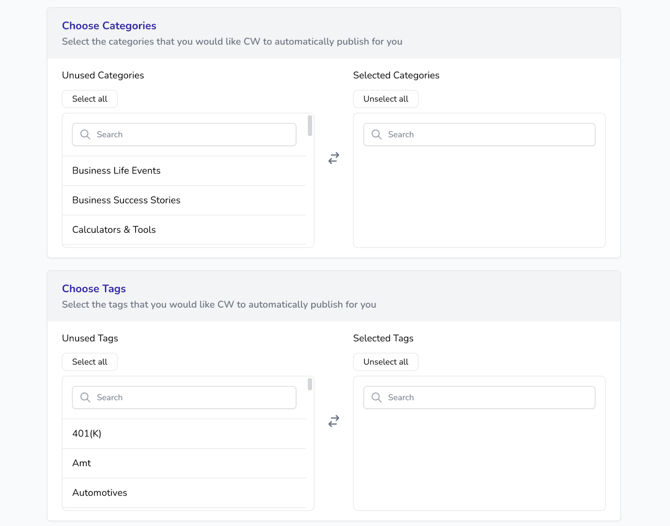Click magnifier icon in Selected Tags search
The image size is (670, 526).
coord(377,398)
